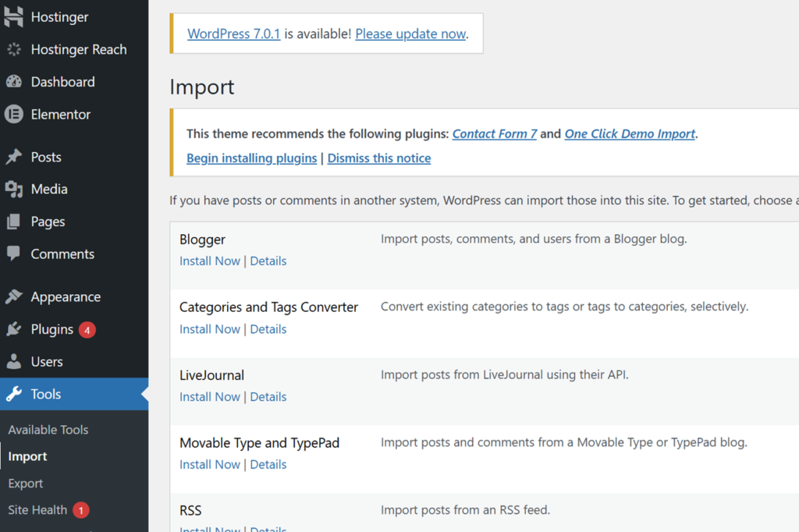Open the Contact Form 7 plugin link
799x532 pixels.
coord(495,133)
